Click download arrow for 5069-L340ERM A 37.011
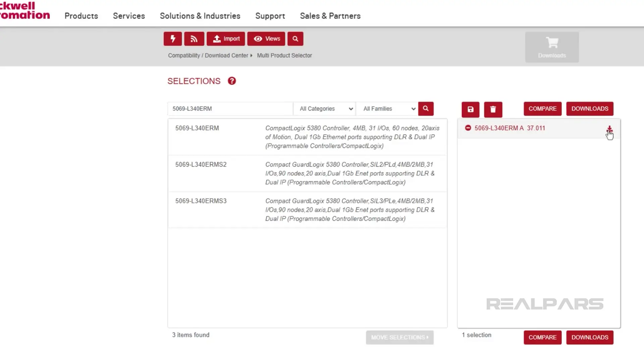Screen dimensions: 644x362 [x=609, y=129]
